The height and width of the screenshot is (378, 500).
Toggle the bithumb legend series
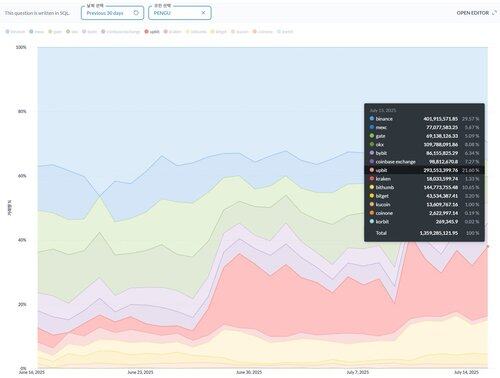pos(196,32)
